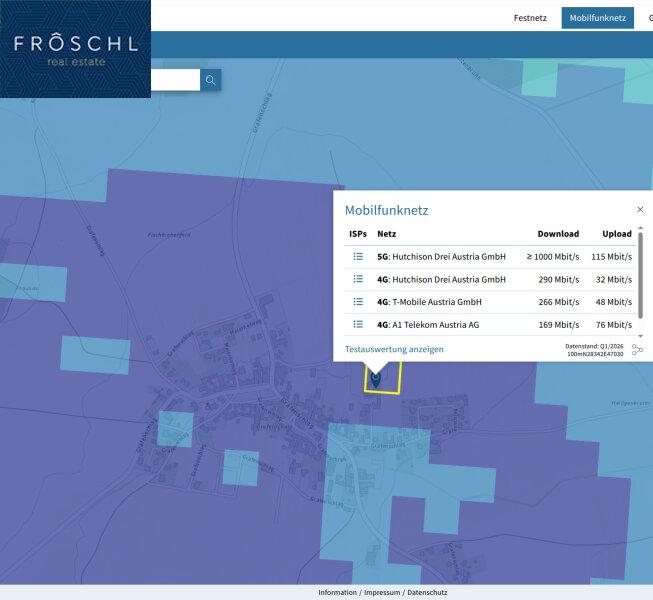This screenshot has width=653, height=600.
Task: Click the ISPs column header
Action: 358,234
